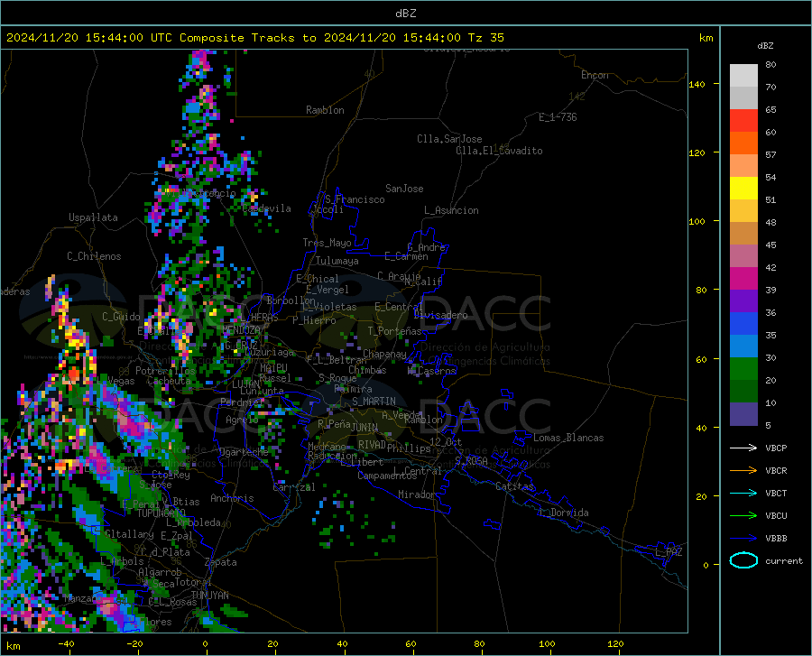Viewport: 812px width, 656px height.
Task: Click the orange VBCR arrow in legend
Action: click(x=743, y=471)
